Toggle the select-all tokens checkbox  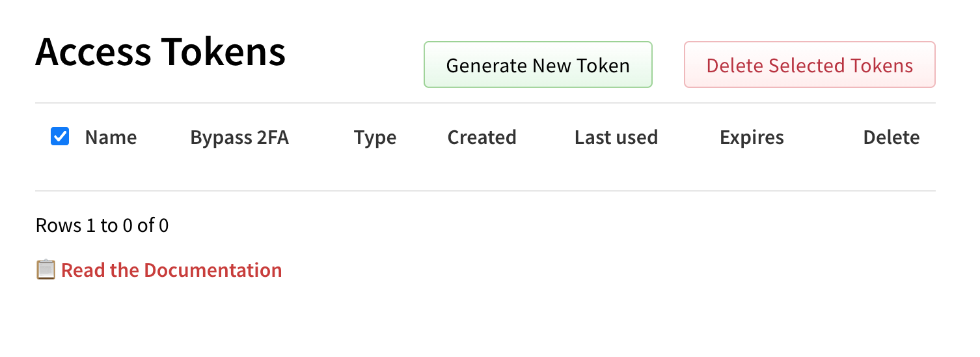[x=60, y=137]
